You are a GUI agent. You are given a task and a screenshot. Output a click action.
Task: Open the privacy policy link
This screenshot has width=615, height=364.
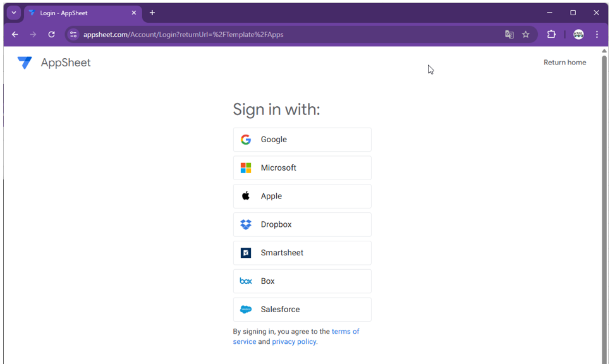(295, 342)
